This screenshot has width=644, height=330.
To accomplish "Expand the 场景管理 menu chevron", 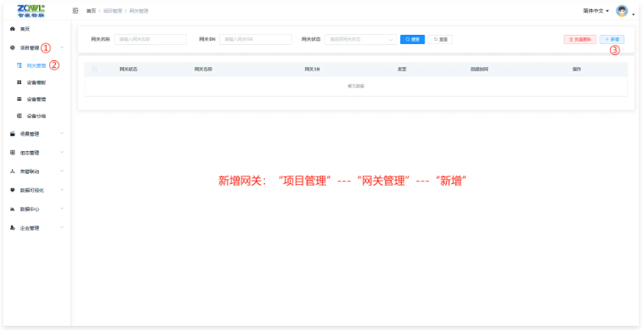I will (x=62, y=133).
